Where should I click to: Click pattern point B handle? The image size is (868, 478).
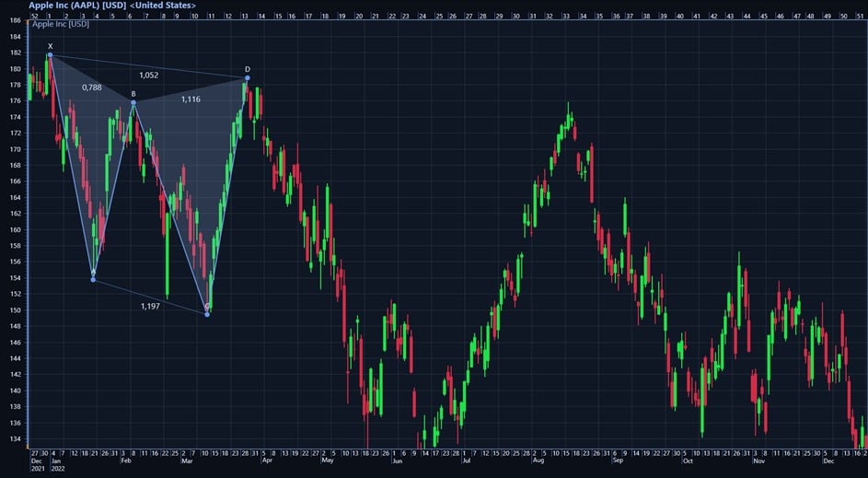[133, 102]
